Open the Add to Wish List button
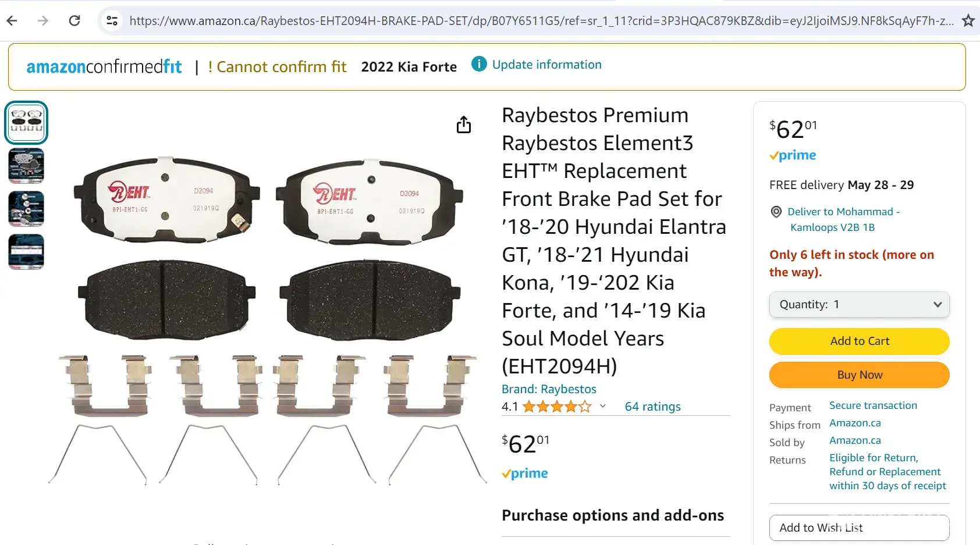This screenshot has height=545, width=980. pyautogui.click(x=859, y=528)
